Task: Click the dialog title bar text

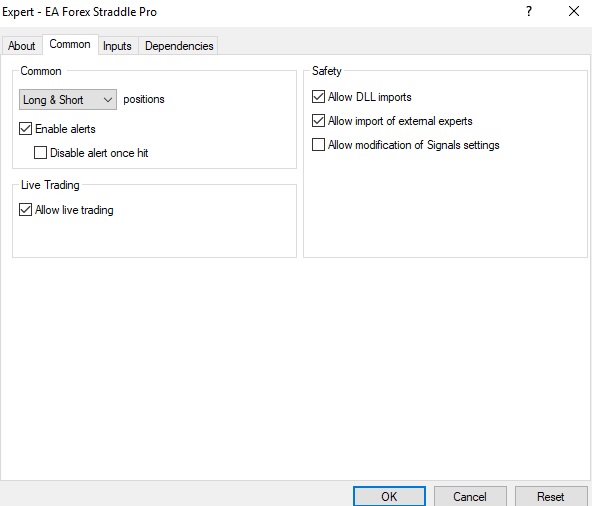Action: 79,12
